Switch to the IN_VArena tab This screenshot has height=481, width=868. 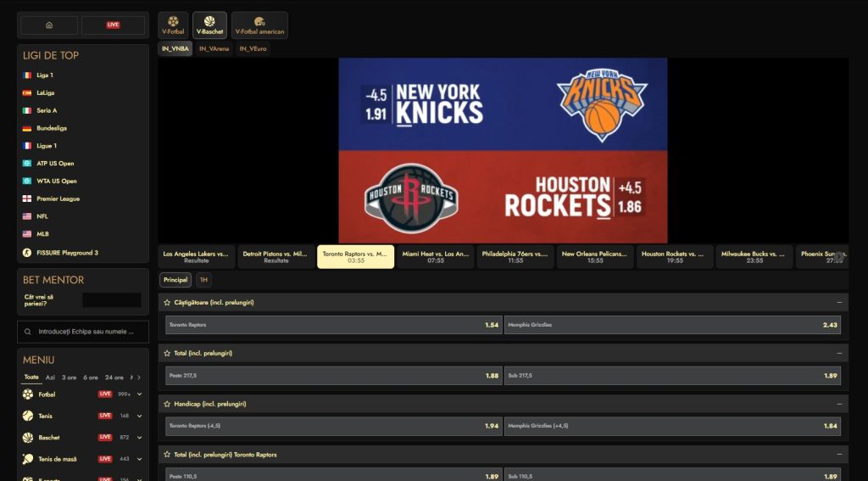click(214, 48)
